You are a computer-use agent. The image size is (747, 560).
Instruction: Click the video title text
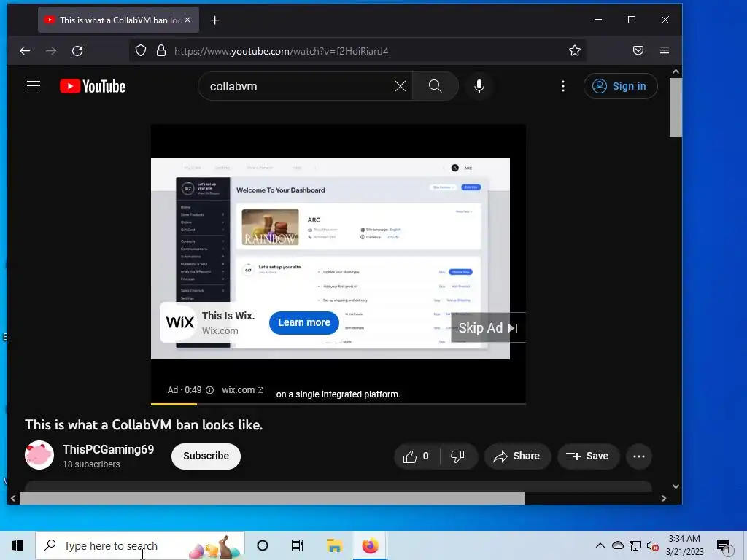[x=144, y=425]
